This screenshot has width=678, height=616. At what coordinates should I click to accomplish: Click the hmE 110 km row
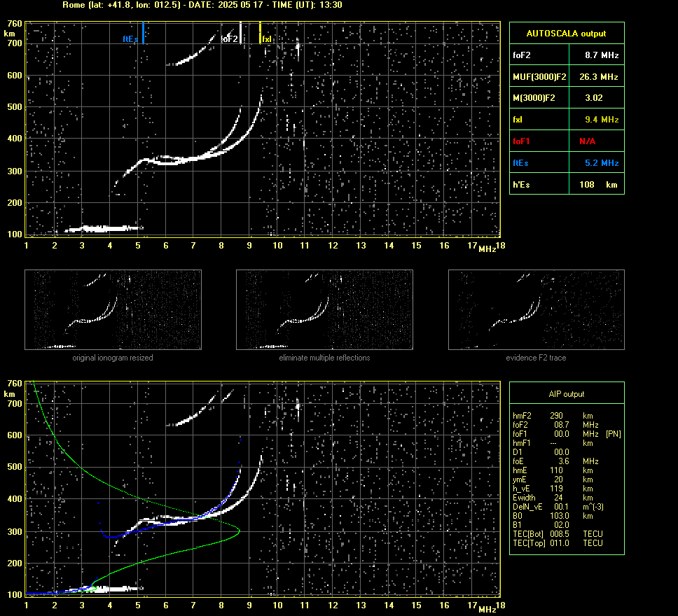click(553, 470)
